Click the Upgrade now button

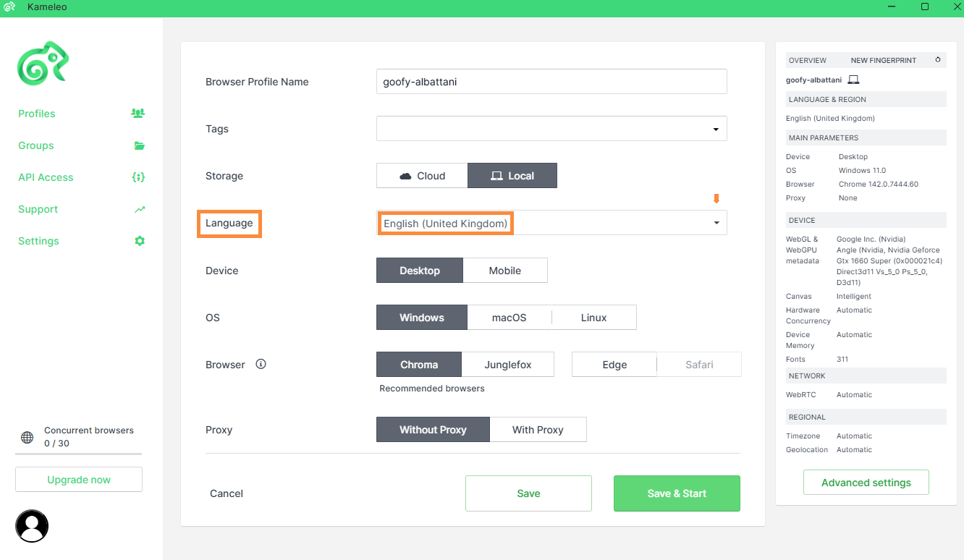click(x=79, y=480)
